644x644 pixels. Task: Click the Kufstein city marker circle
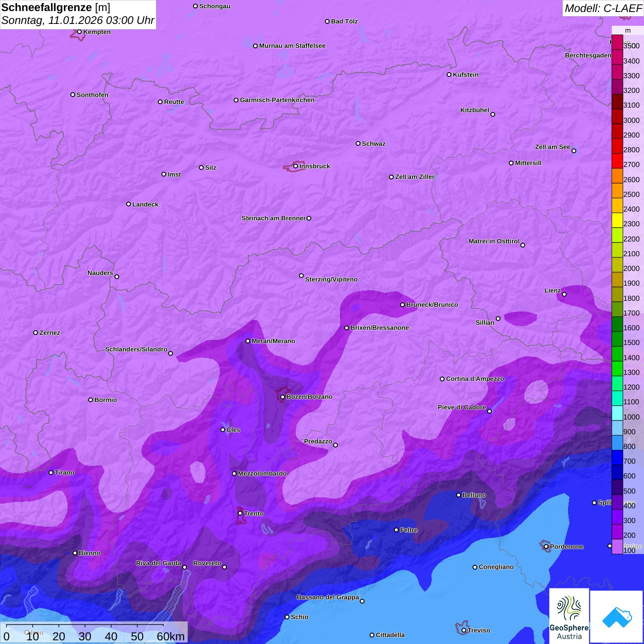click(449, 75)
